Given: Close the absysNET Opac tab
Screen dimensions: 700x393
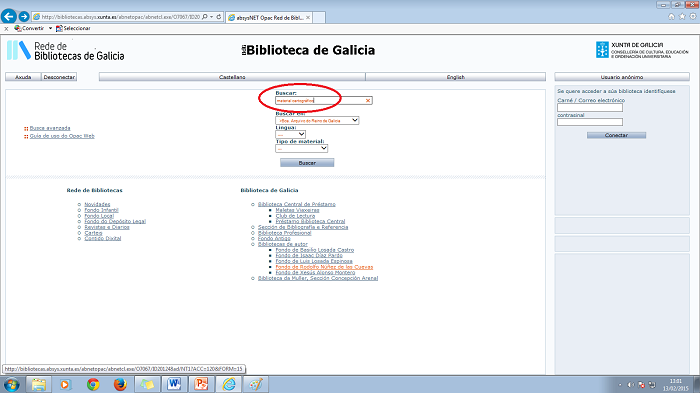Looking at the screenshot, I should point(308,17).
